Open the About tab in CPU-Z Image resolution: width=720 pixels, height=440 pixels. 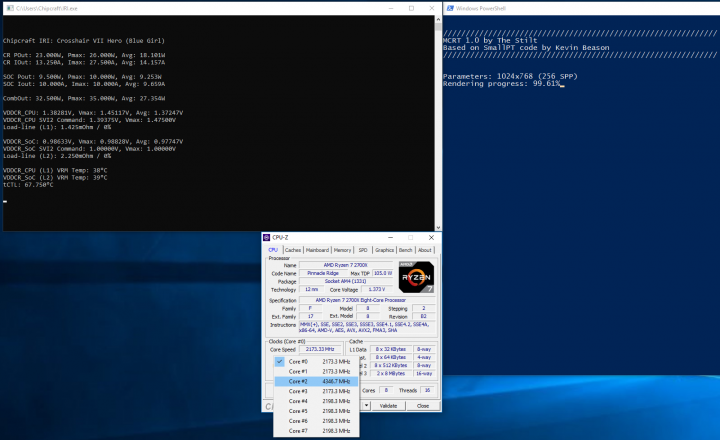[x=425, y=250]
